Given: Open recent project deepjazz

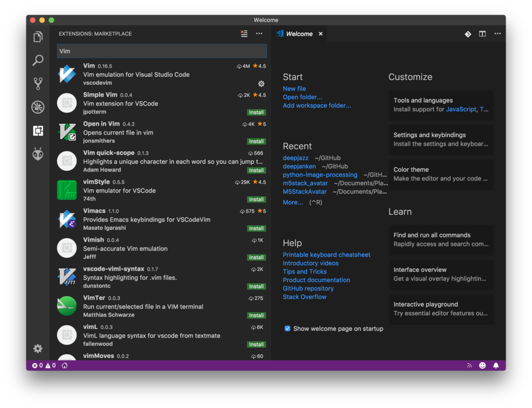Looking at the screenshot, I should coord(296,158).
